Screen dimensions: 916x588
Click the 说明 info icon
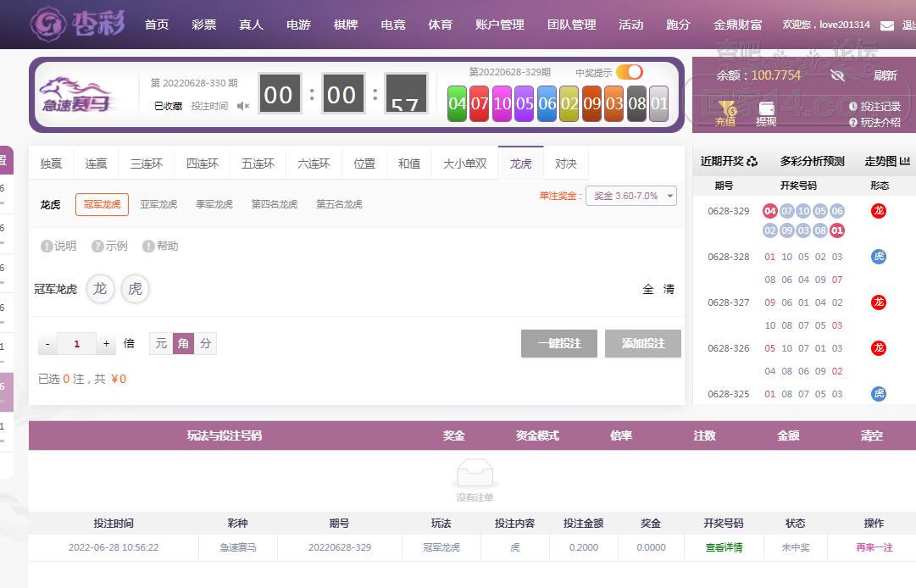tap(47, 246)
